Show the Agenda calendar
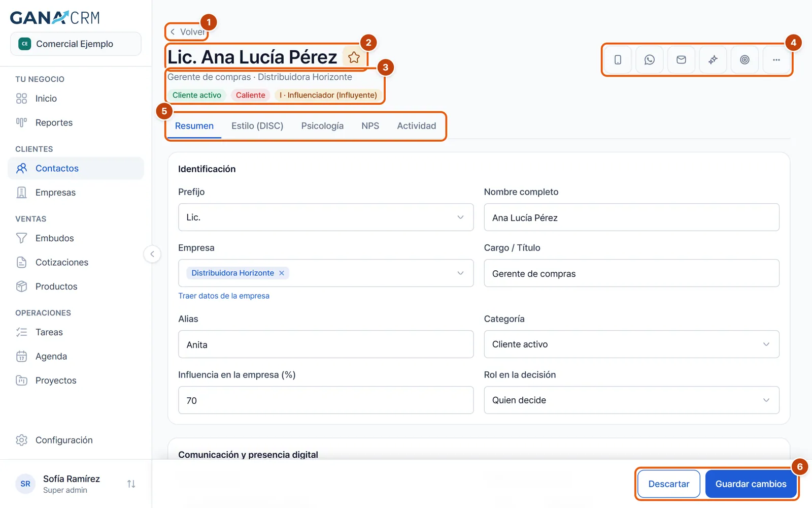The height and width of the screenshot is (508, 812). [x=76, y=356]
